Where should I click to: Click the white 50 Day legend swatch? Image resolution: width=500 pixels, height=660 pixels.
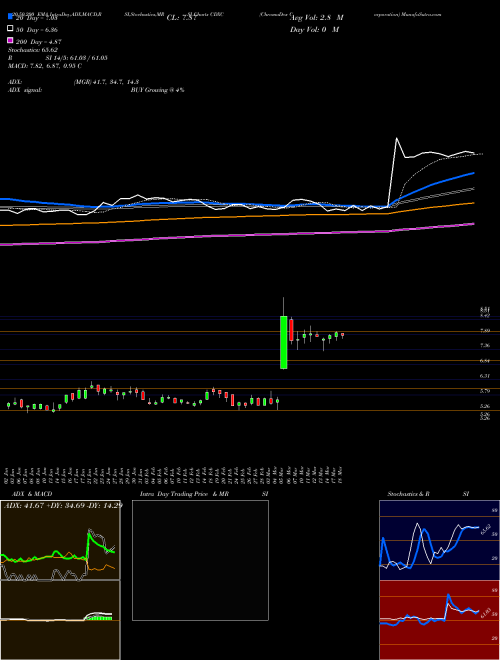point(10,29)
